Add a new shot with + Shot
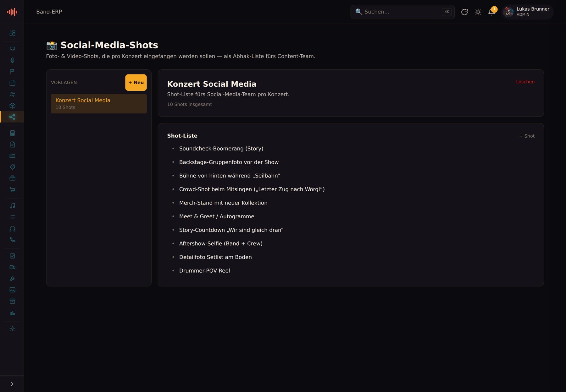The image size is (566, 392). (527, 136)
